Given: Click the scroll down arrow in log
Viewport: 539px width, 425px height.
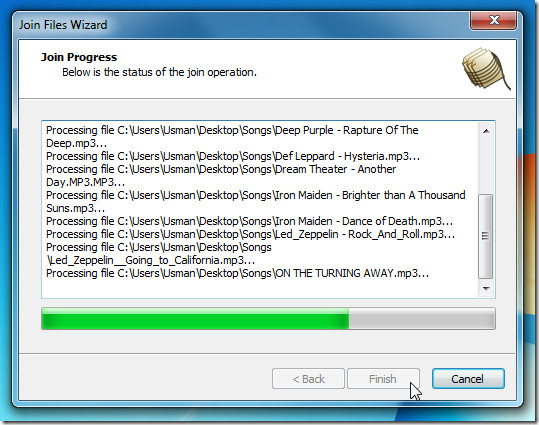Looking at the screenshot, I should coord(486,288).
